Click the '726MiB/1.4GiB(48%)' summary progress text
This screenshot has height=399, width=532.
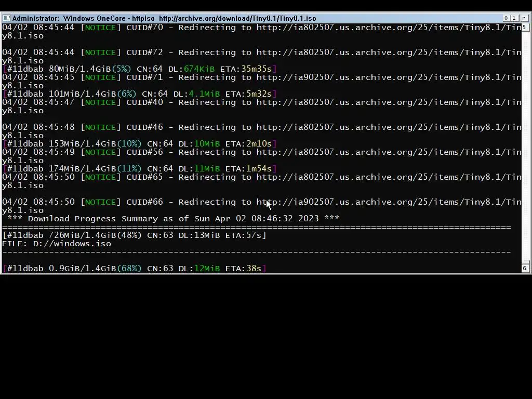95,235
